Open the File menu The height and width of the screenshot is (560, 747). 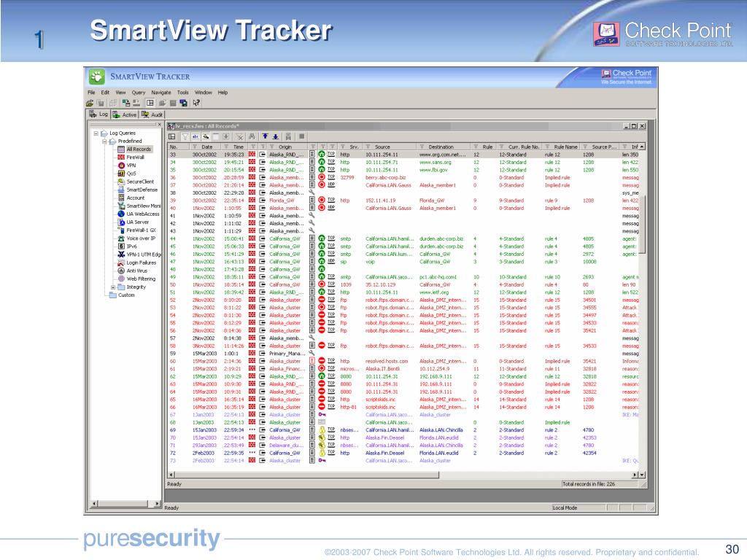coord(91,93)
